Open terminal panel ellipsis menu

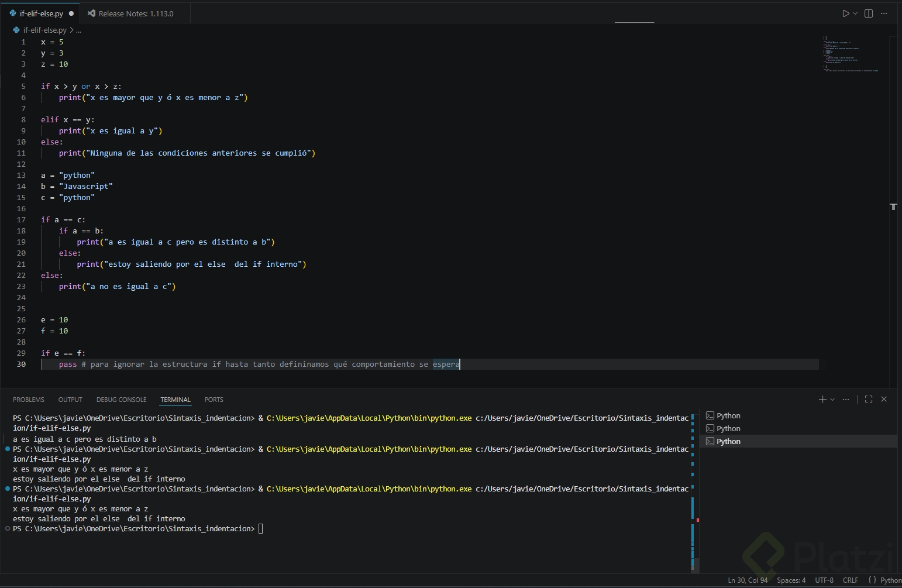(x=846, y=399)
